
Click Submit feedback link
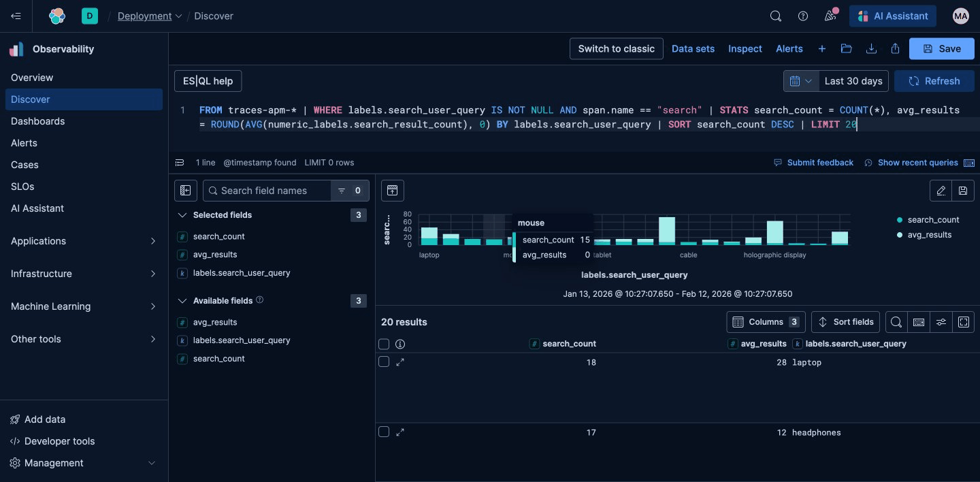coord(813,163)
